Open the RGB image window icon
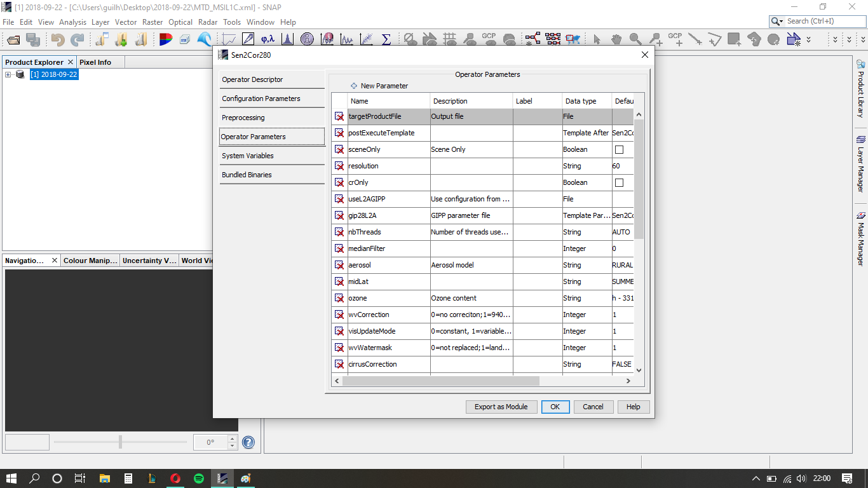Viewport: 868px width, 488px height. pos(166,39)
